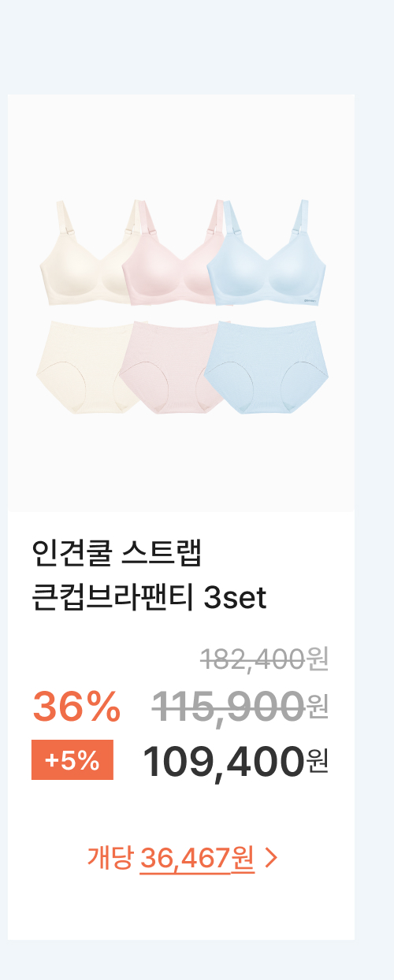Click the 개당 36,467원 link

coord(171,858)
